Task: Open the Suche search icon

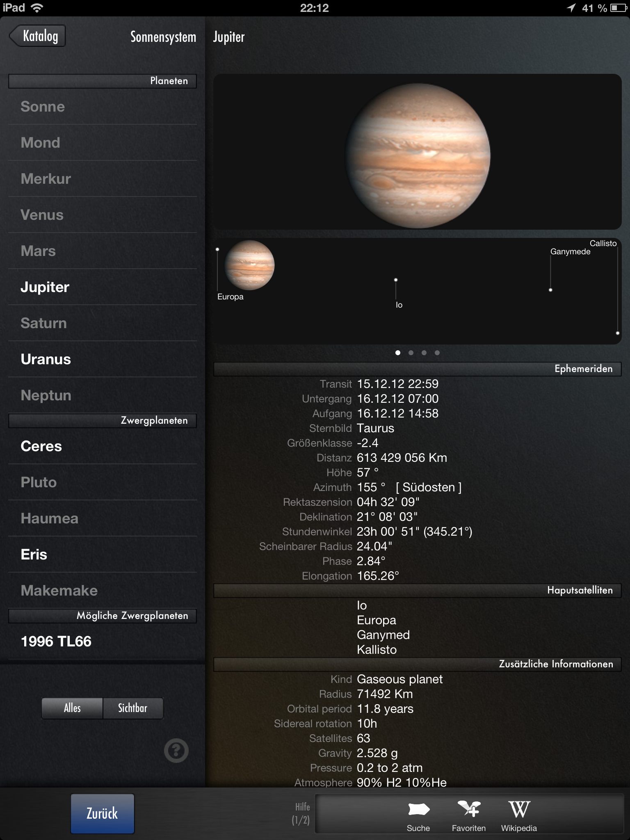Action: pyautogui.click(x=418, y=810)
